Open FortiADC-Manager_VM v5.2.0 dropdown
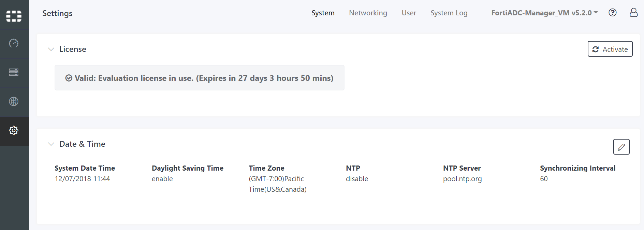This screenshot has height=230, width=644. tap(544, 13)
